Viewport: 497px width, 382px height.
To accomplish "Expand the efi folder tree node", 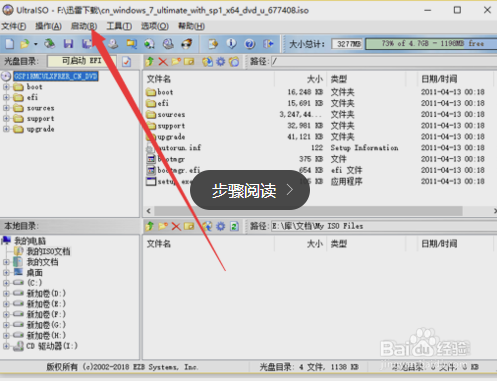I will point(6,98).
